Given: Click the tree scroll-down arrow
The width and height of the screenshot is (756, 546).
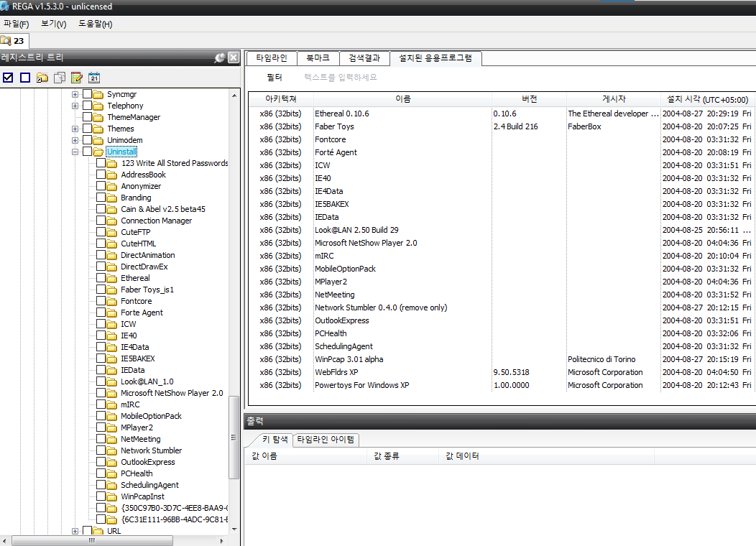Looking at the screenshot, I should 234,529.
